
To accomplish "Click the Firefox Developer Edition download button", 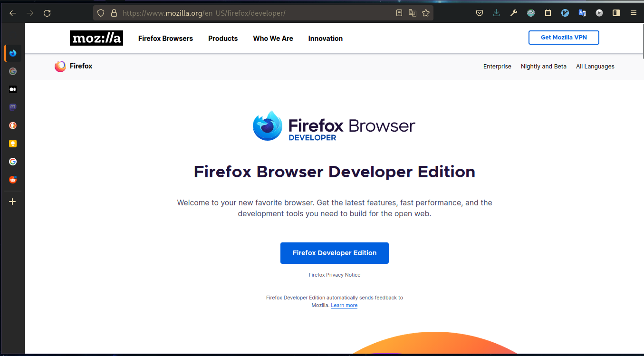I will pyautogui.click(x=334, y=253).
